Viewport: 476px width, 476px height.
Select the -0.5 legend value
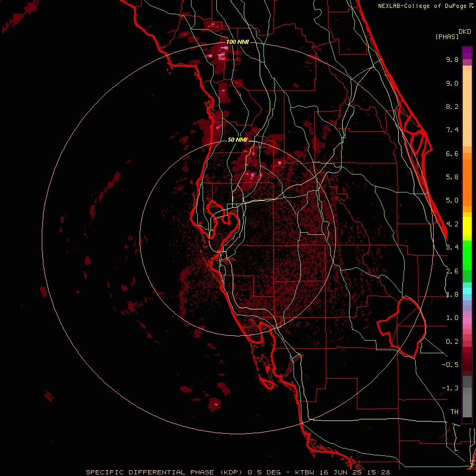click(x=450, y=365)
